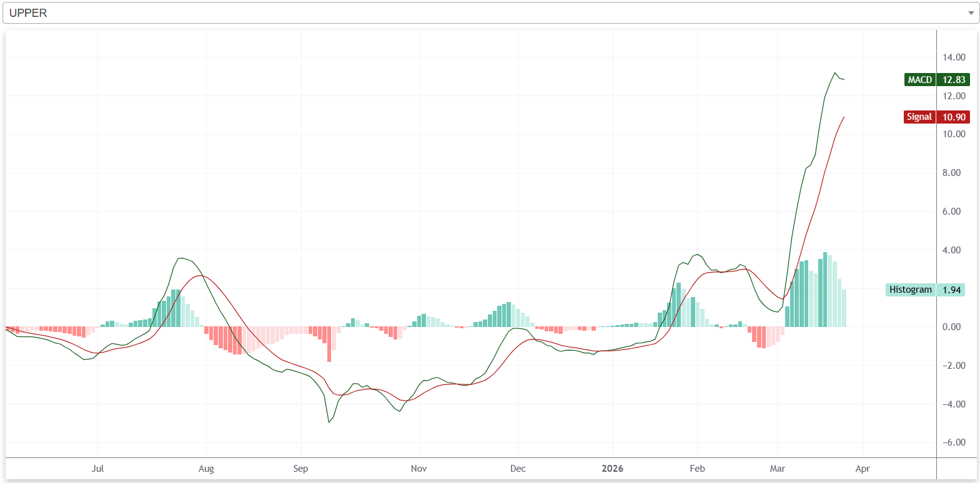The height and width of the screenshot is (483, 980).
Task: Select the Signal value 10.90 on axis
Action: (x=954, y=117)
